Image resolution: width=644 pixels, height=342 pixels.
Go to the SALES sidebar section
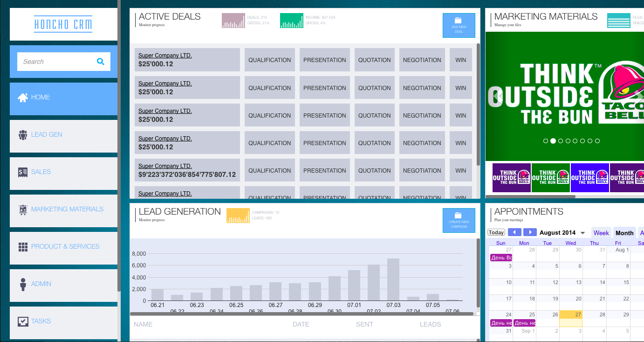pyautogui.click(x=63, y=174)
